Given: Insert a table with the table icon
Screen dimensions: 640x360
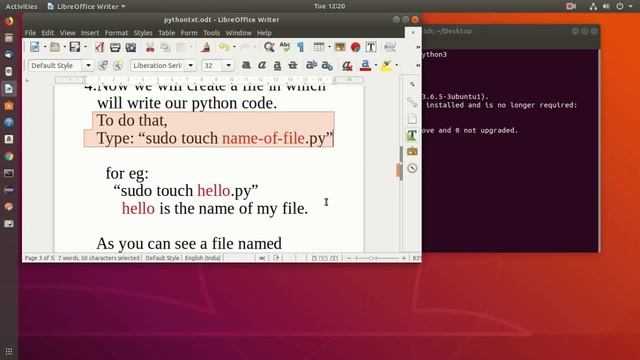Looking at the screenshot, I should pos(319,47).
